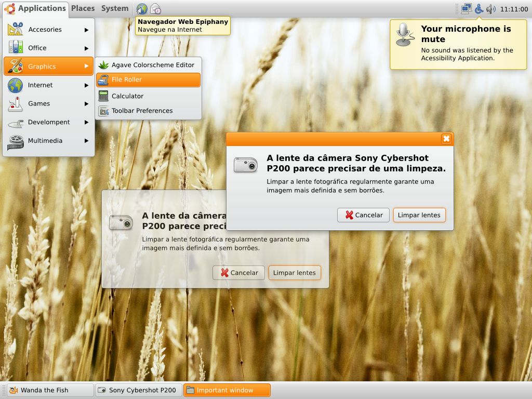
Task: Switch to the Important window in the taskbar
Action: coord(227,390)
